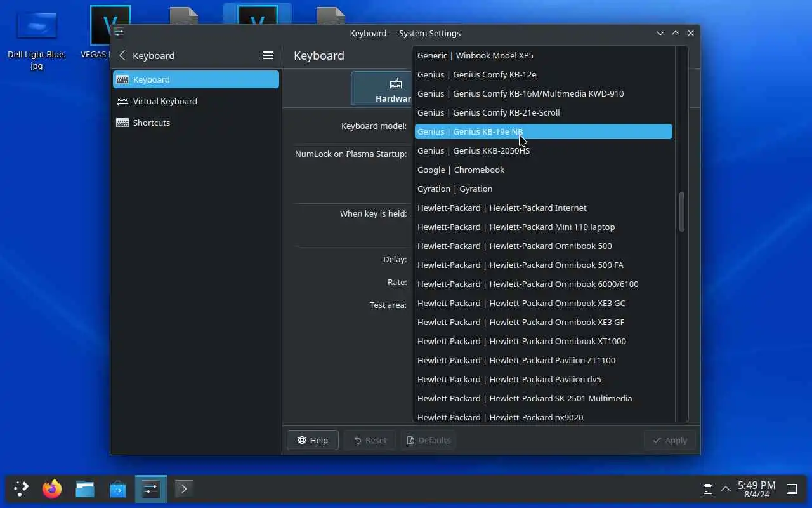Minimize the System Settings window
The image size is (812, 508).
coord(660,33)
